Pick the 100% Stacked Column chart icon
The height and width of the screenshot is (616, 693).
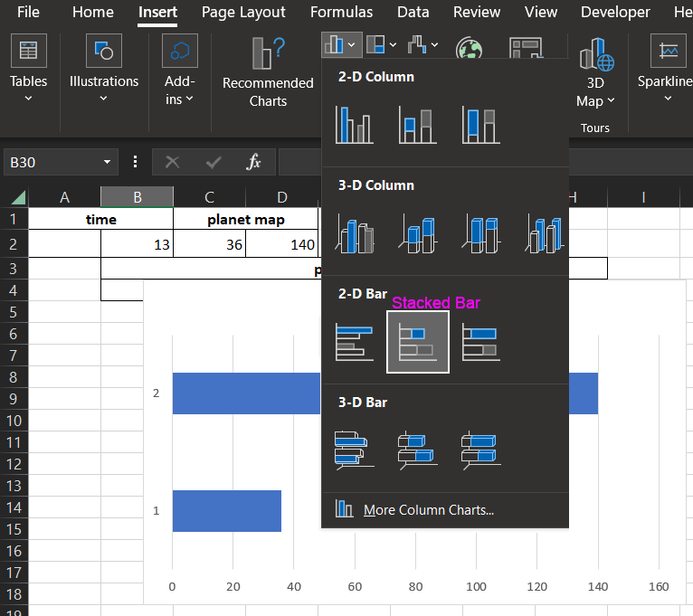[480, 125]
